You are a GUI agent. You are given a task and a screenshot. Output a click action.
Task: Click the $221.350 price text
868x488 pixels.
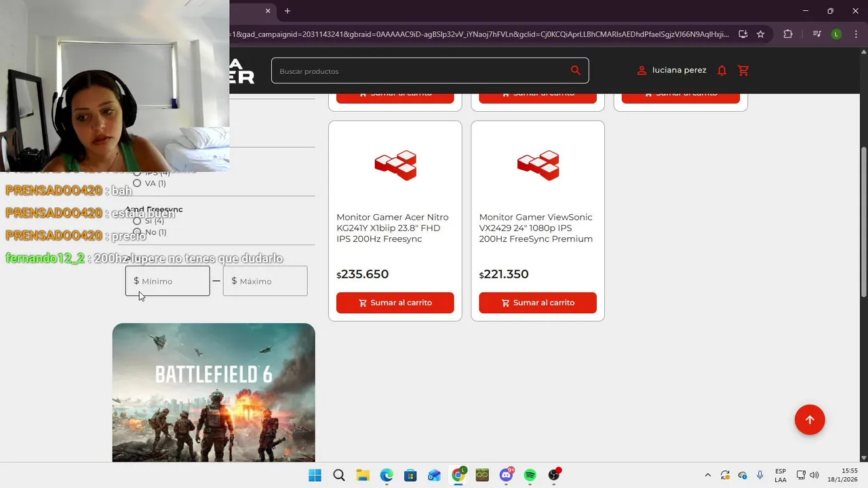pos(504,274)
